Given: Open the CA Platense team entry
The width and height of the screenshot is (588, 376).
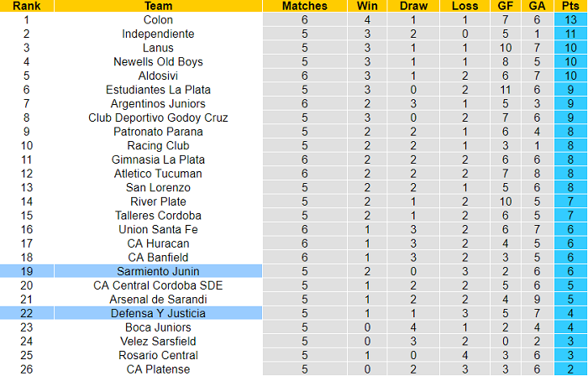Looking at the screenshot, I should click(158, 369).
